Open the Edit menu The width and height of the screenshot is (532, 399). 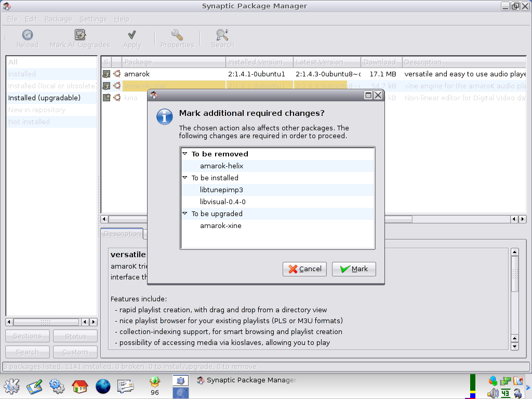[31, 19]
